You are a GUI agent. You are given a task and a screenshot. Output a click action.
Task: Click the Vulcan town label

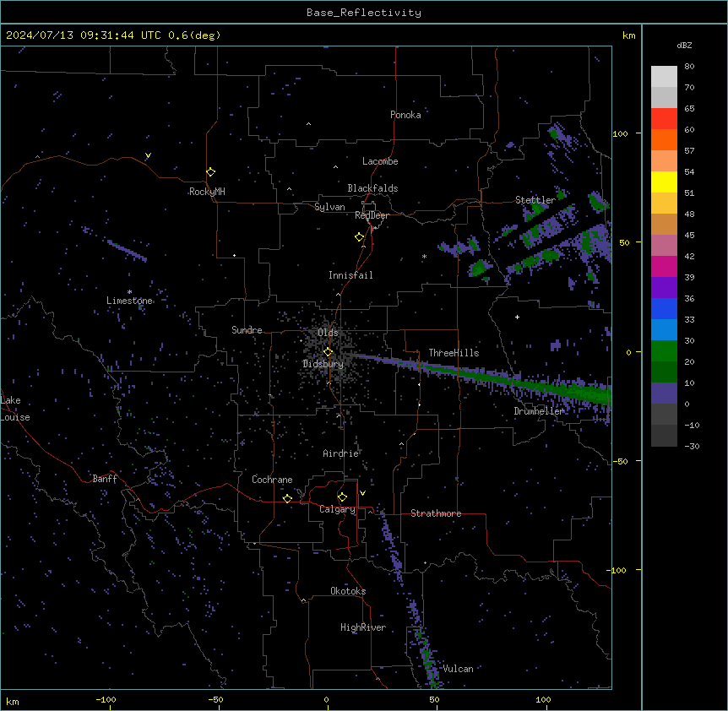pyautogui.click(x=458, y=669)
